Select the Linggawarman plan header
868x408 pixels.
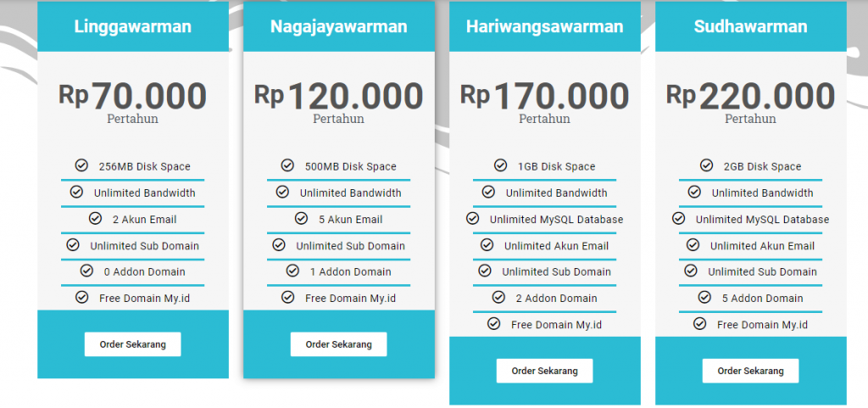tap(133, 26)
